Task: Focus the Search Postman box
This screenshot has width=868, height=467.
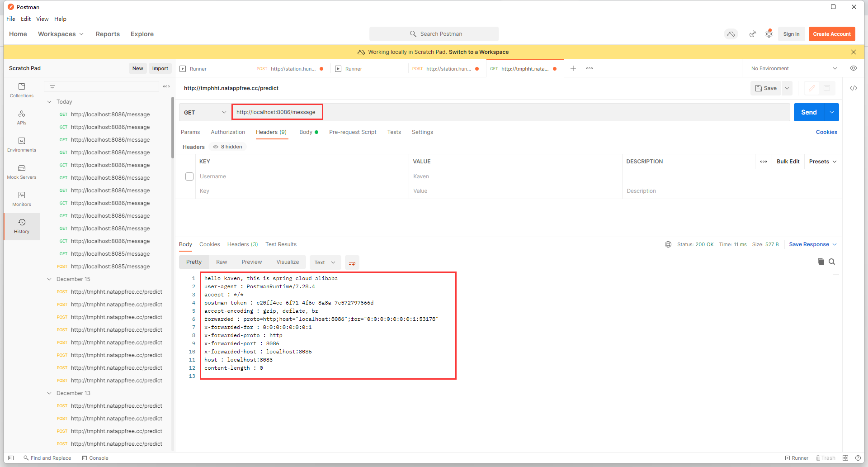Action: [x=434, y=34]
